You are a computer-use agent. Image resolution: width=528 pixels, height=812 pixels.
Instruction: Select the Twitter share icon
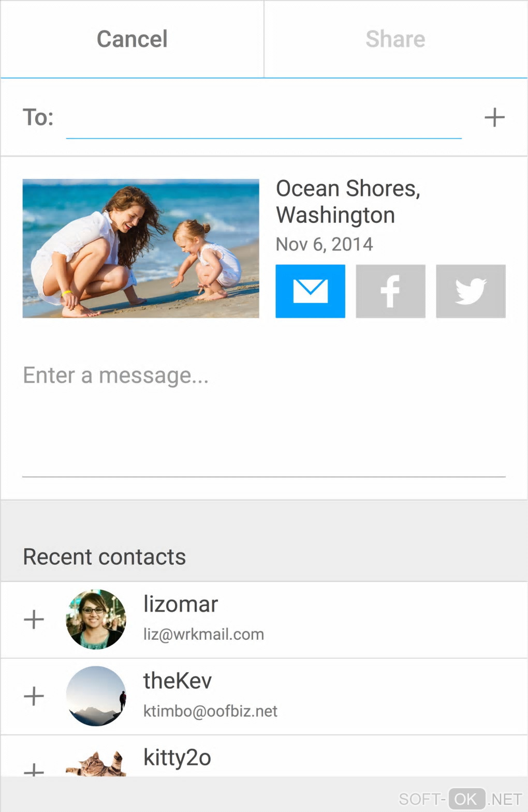point(471,291)
